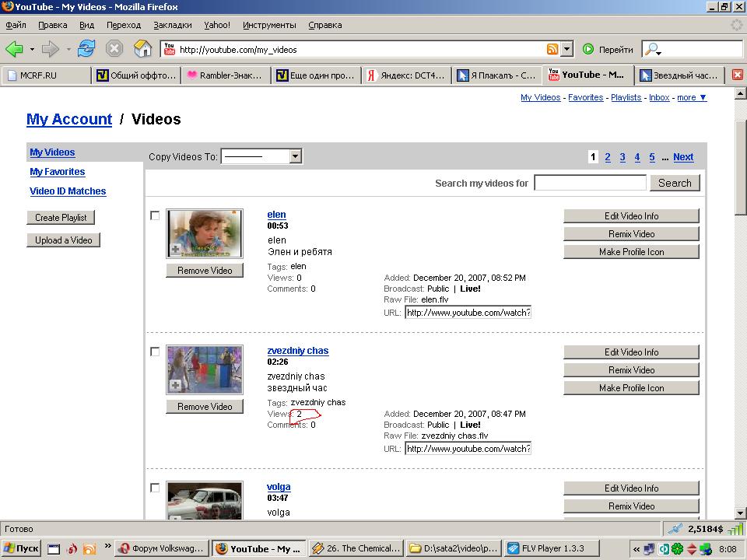Screen dimensions: 747x560
Task: Click the Search my videos input field
Action: tap(590, 183)
